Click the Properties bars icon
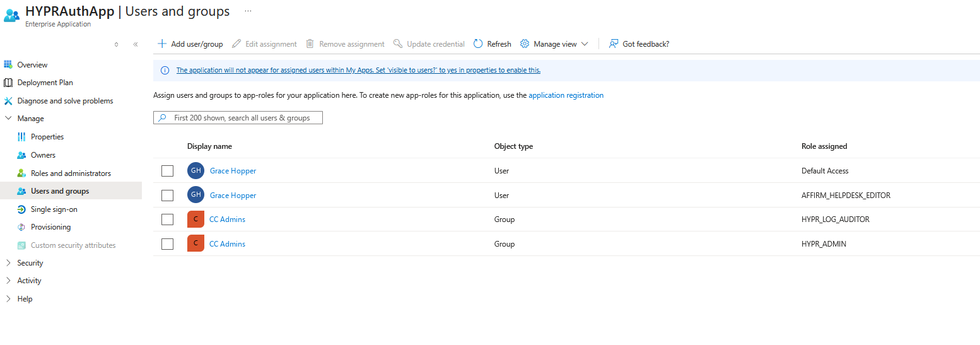Screen dimensions: 980x345 coord(21,137)
